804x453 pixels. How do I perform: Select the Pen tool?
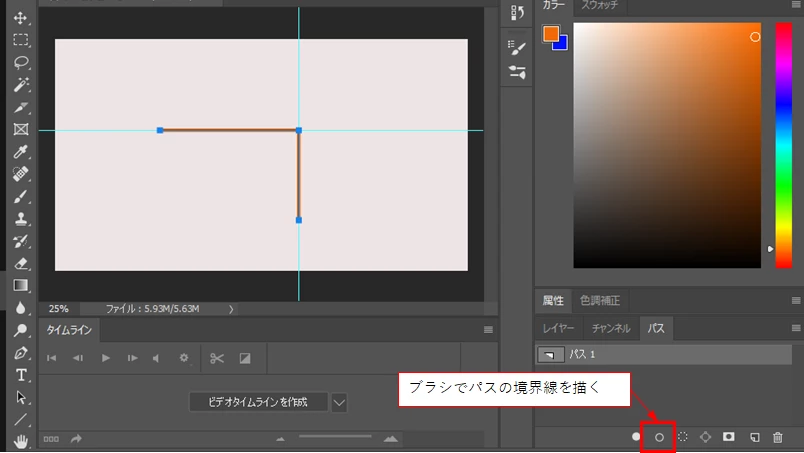click(x=21, y=352)
